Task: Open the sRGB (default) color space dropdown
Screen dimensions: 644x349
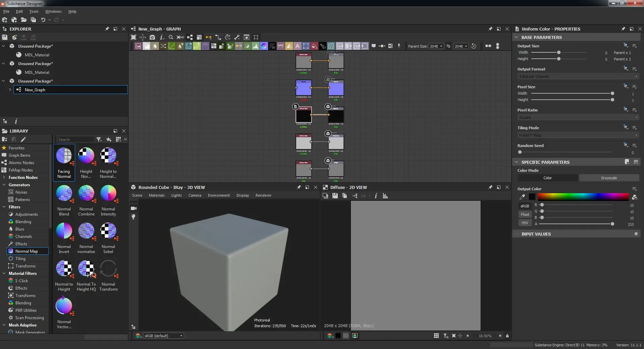Action: (163, 336)
